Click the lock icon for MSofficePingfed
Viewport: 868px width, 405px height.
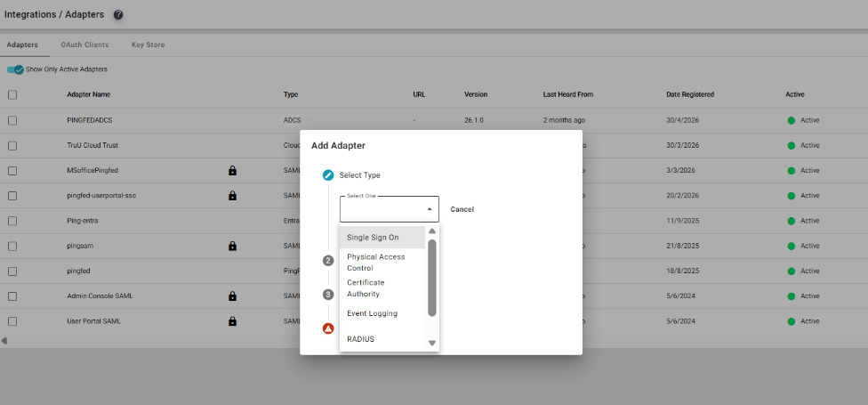pos(232,171)
